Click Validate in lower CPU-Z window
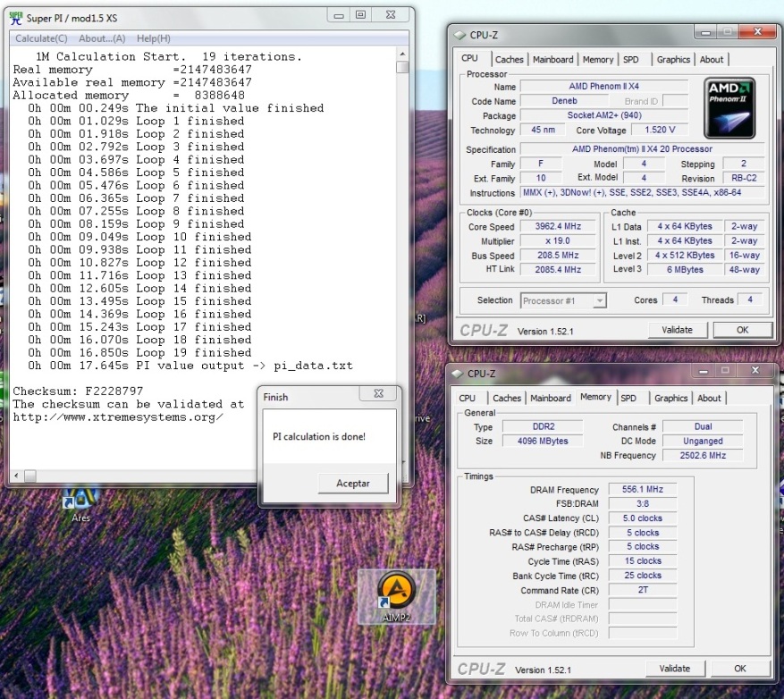 point(675,669)
